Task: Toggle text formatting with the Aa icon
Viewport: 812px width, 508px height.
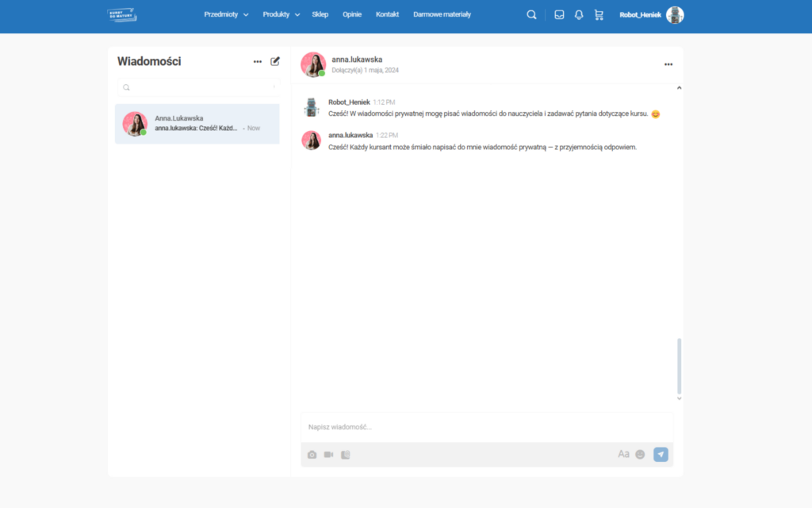Action: tap(623, 454)
